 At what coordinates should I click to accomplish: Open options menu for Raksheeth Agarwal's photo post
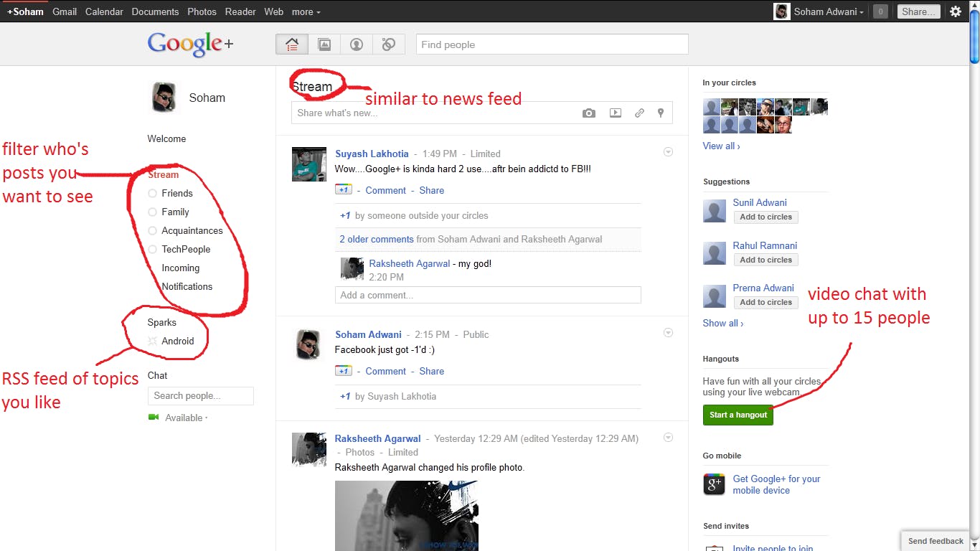pyautogui.click(x=668, y=438)
